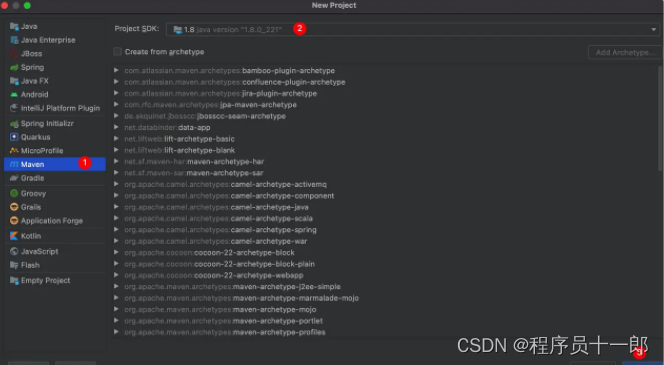The image size is (664, 365).
Task: Select lift-archetype-blank row
Action: [x=384, y=150]
